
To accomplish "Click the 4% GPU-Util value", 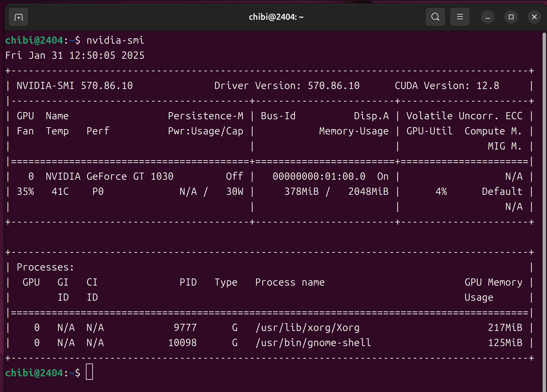I will [x=441, y=192].
